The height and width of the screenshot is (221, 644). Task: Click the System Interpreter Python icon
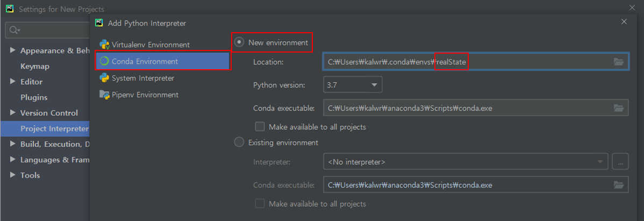coord(104,78)
